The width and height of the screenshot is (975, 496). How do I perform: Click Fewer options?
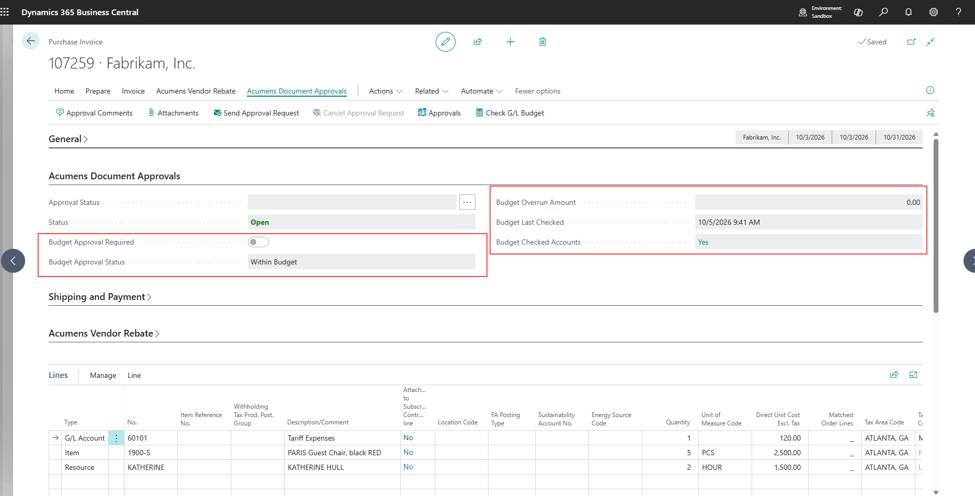[x=537, y=91]
